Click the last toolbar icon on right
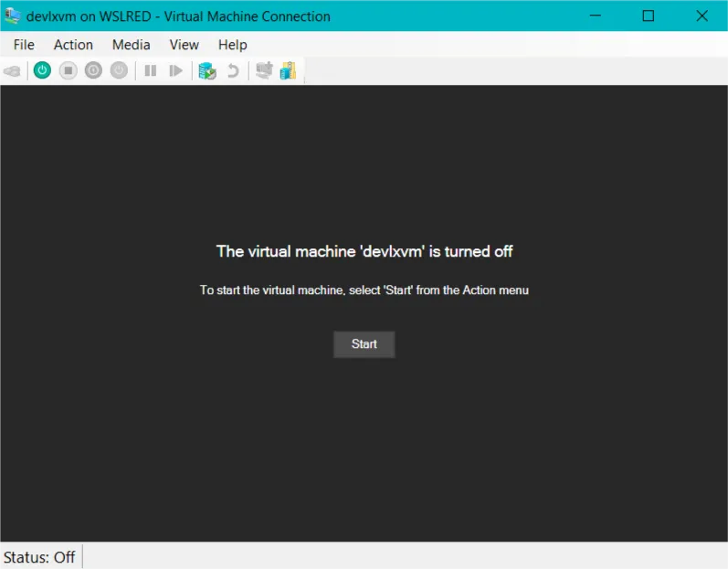The image size is (728, 569). coord(288,71)
